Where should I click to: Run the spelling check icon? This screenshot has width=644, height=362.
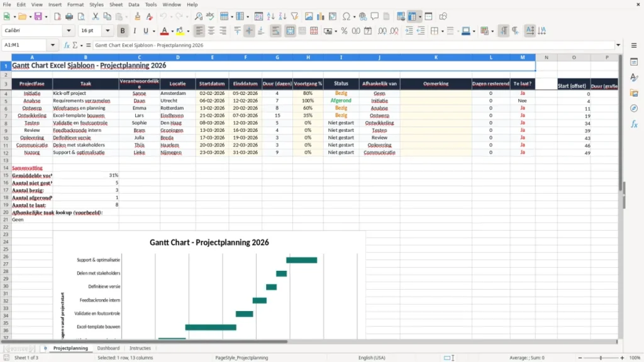pos(210,16)
